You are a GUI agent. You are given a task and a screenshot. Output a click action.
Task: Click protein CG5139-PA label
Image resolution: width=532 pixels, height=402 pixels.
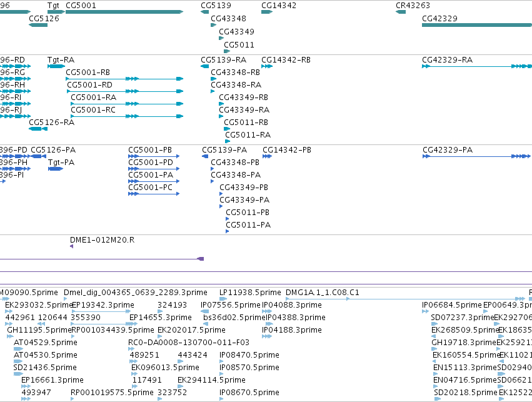click(x=224, y=150)
